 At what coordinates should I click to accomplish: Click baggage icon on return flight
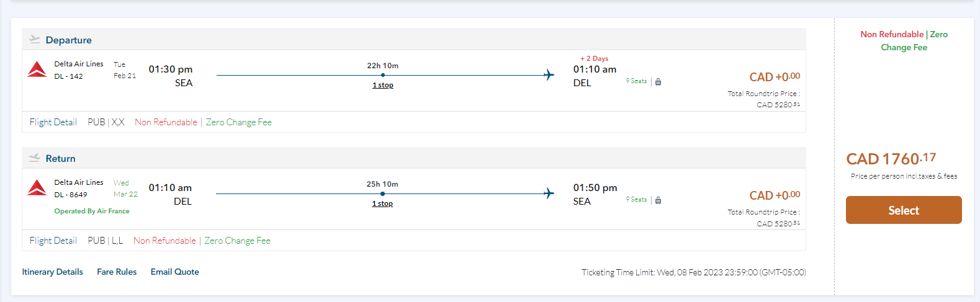click(659, 200)
